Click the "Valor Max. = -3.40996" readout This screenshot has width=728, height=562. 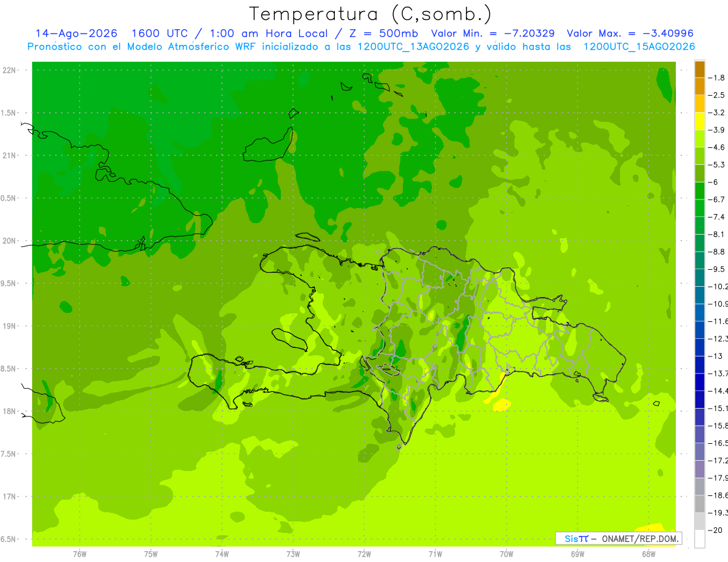pos(630,33)
